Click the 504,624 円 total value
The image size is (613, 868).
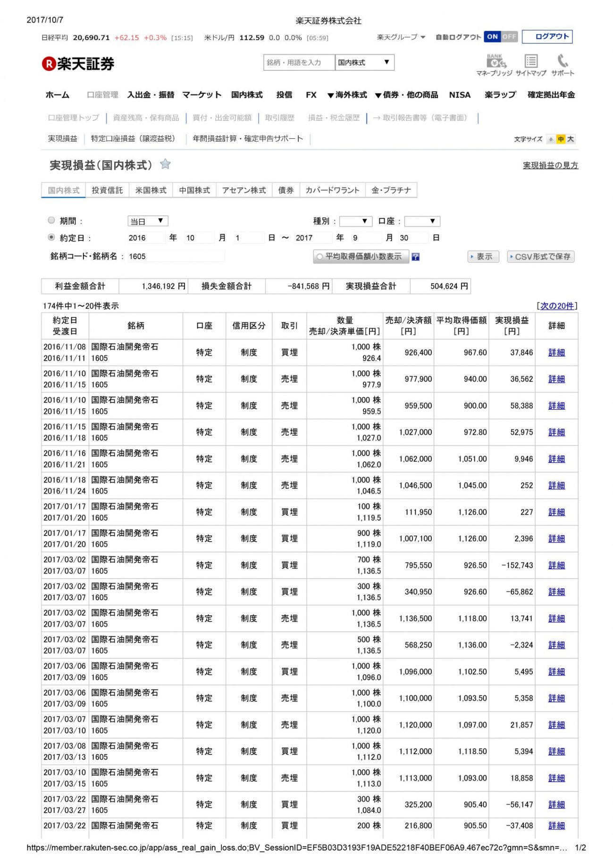coord(449,286)
